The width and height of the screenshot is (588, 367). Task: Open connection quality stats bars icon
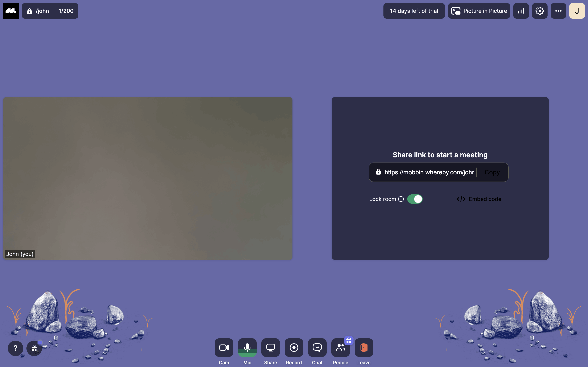[x=521, y=11]
